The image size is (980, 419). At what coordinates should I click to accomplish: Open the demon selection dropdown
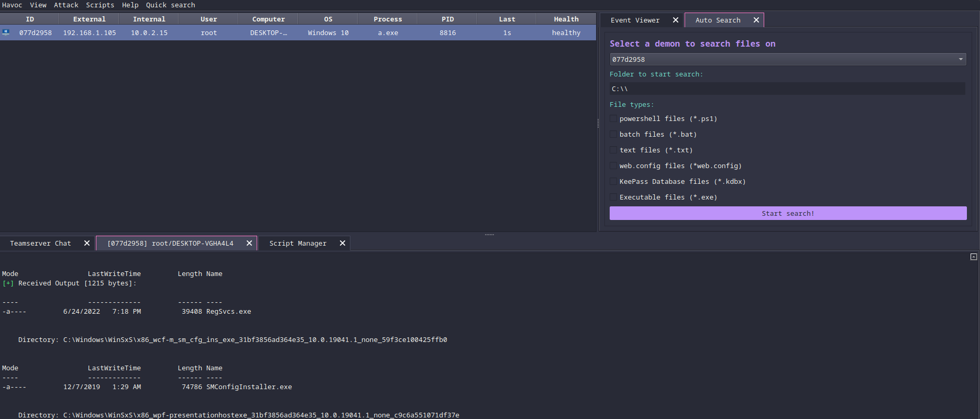pos(787,60)
